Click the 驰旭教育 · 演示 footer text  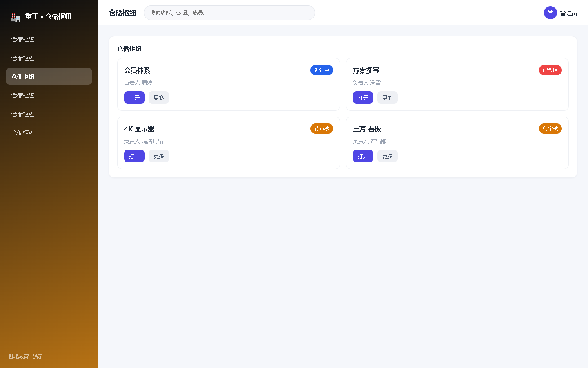tap(26, 357)
